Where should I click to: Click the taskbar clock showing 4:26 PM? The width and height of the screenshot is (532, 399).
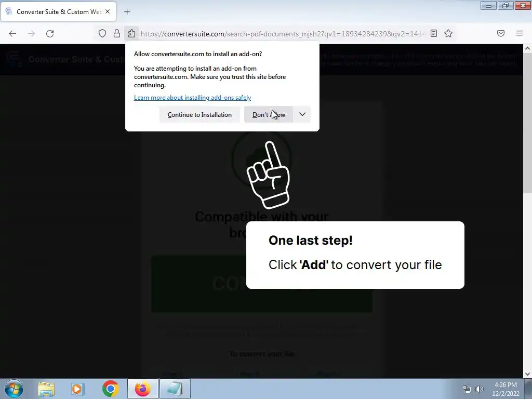pos(506,389)
